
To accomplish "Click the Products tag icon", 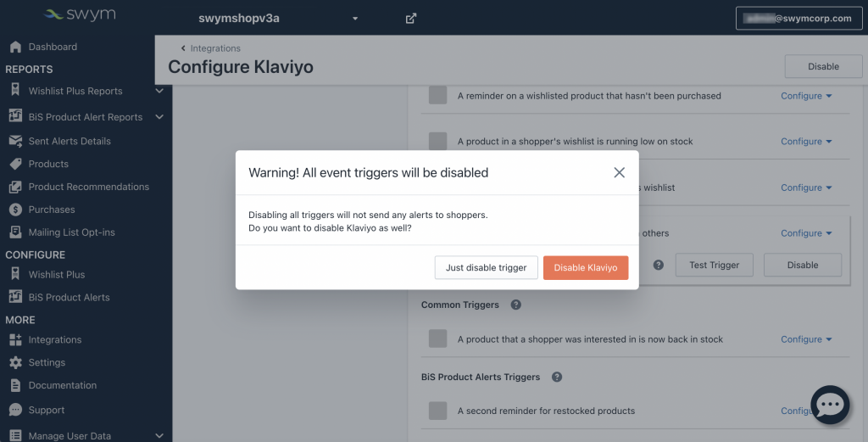I will pyautogui.click(x=15, y=164).
